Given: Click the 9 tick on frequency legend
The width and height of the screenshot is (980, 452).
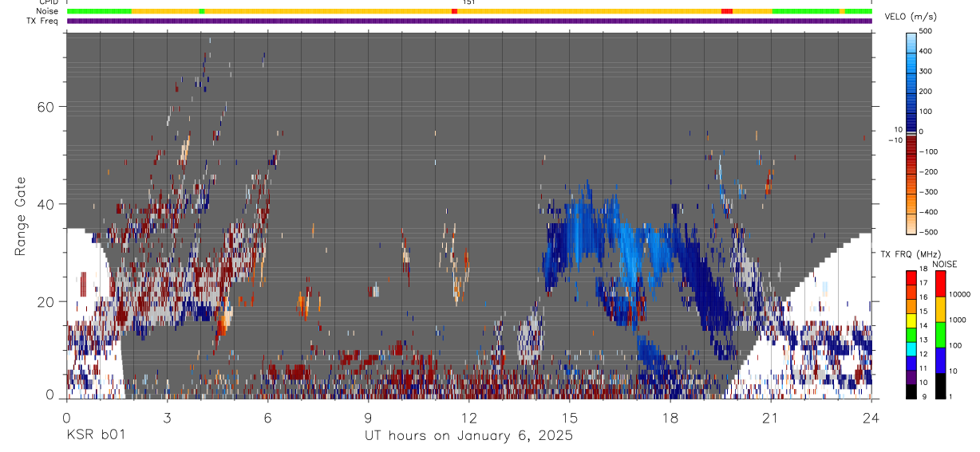Looking at the screenshot, I should click(923, 398).
